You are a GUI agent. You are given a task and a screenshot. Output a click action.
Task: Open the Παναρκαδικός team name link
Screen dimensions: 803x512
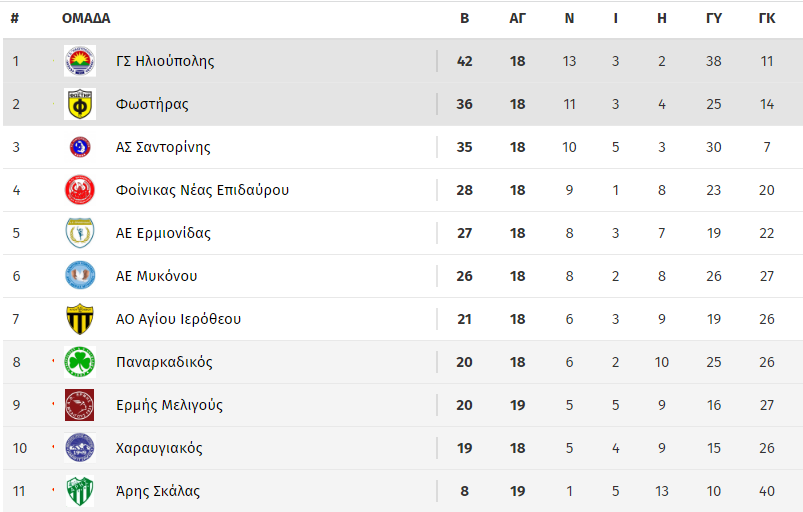(x=164, y=362)
